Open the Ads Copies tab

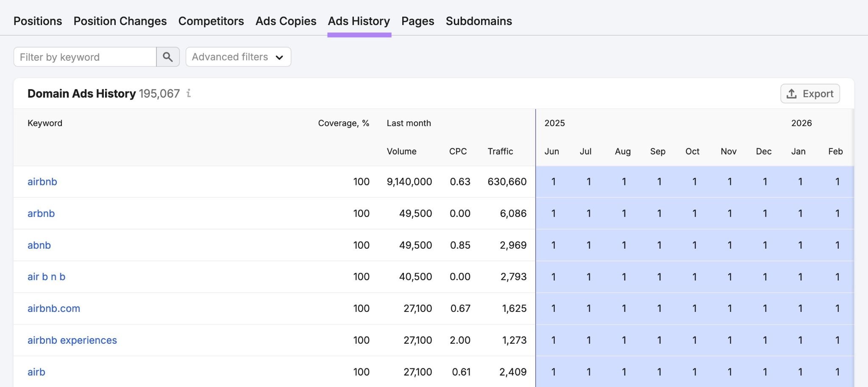coord(286,21)
